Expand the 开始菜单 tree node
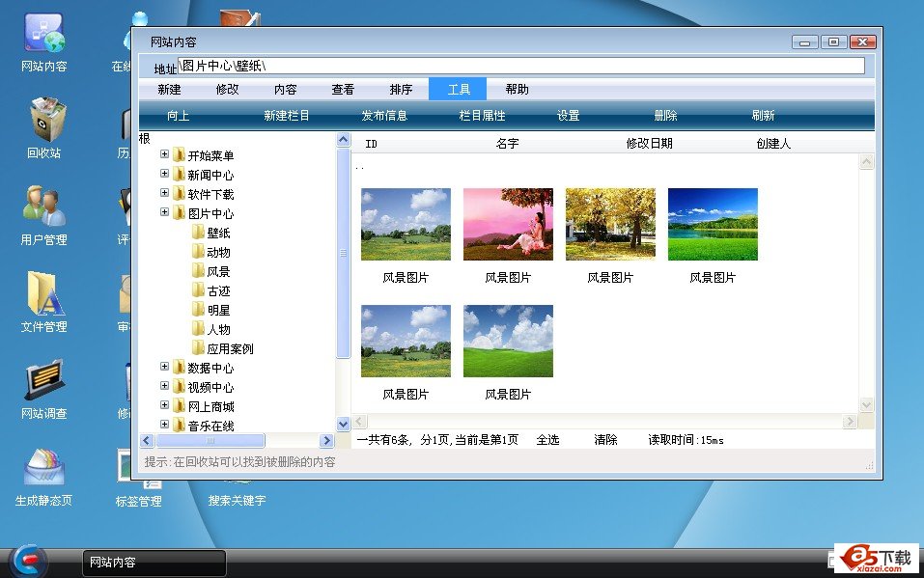 pos(164,154)
